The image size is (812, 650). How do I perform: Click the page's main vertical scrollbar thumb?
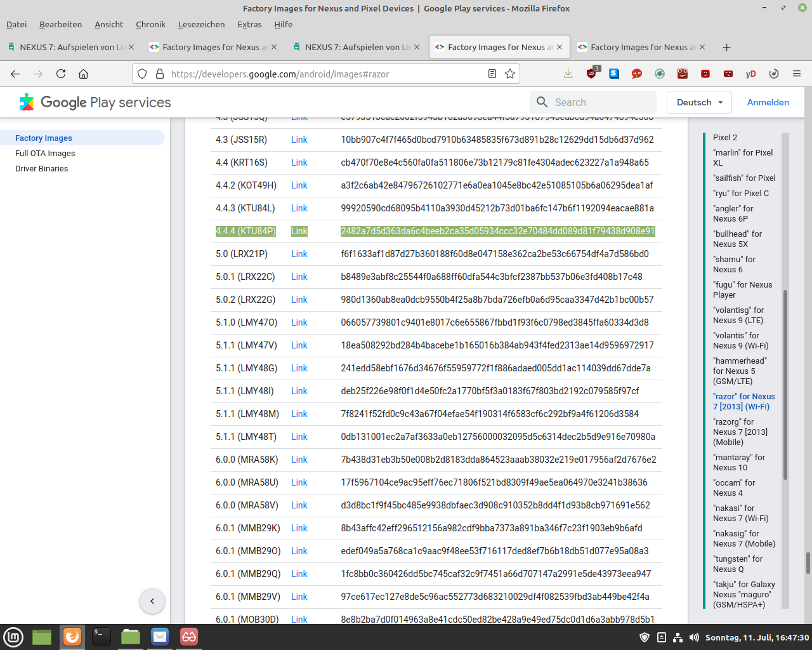[808, 562]
